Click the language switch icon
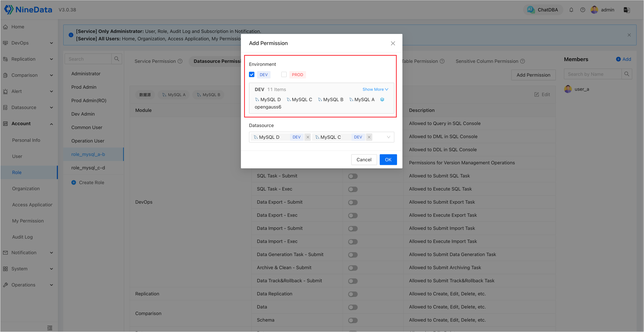Screen dimensions: 644x332 (627, 10)
